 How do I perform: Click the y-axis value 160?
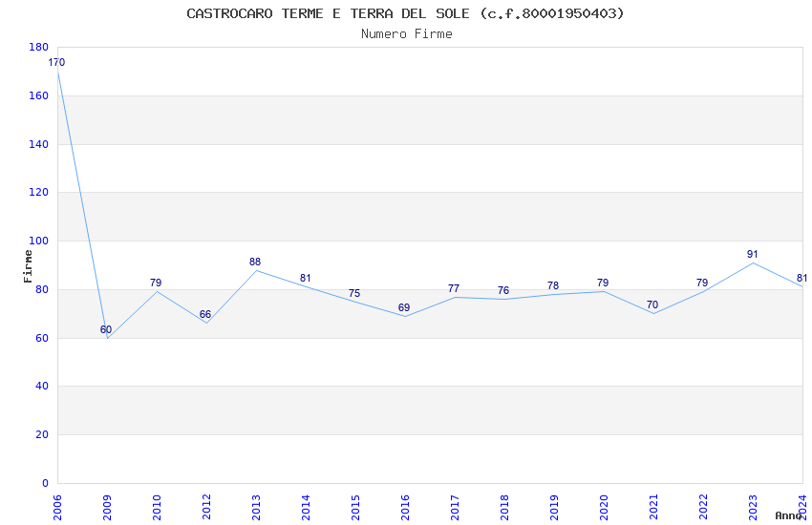[39, 95]
